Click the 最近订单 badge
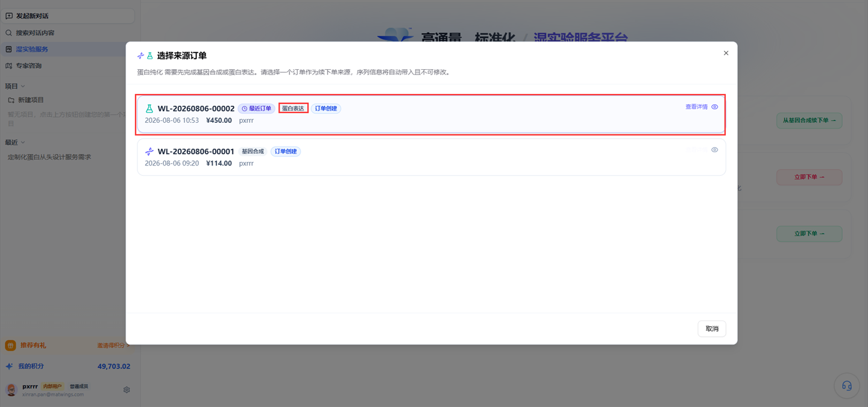 pos(257,108)
